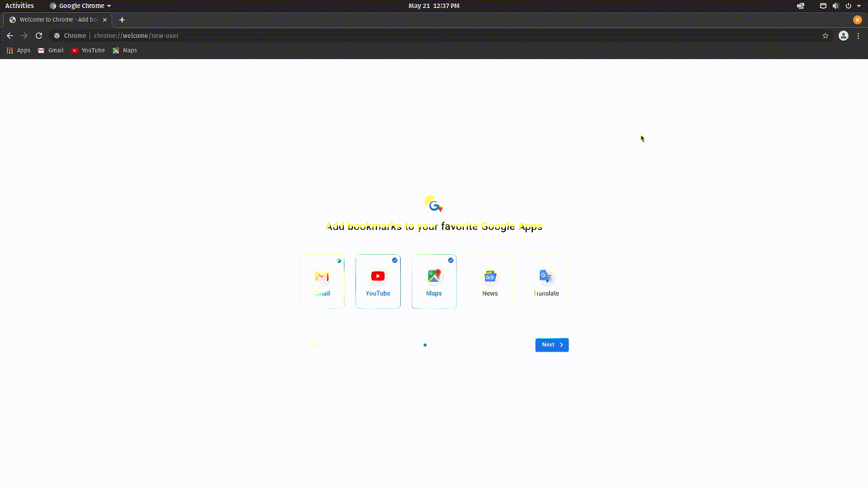The image size is (868, 488).
Task: Bookmark this page with the star icon
Action: [825, 36]
